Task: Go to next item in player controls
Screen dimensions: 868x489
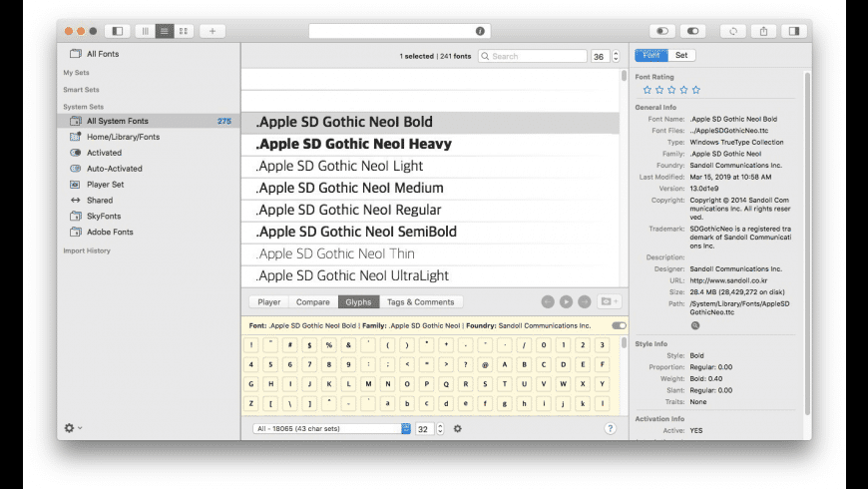Action: [584, 301]
